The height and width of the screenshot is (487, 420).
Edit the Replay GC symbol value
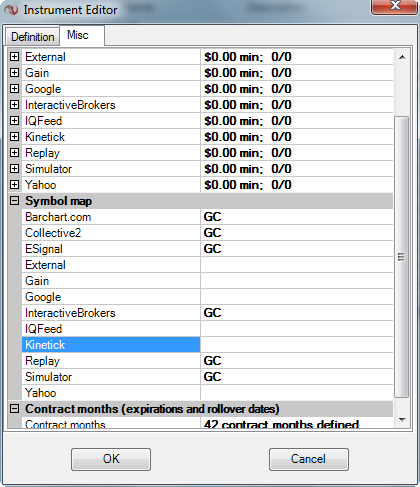pos(297,361)
